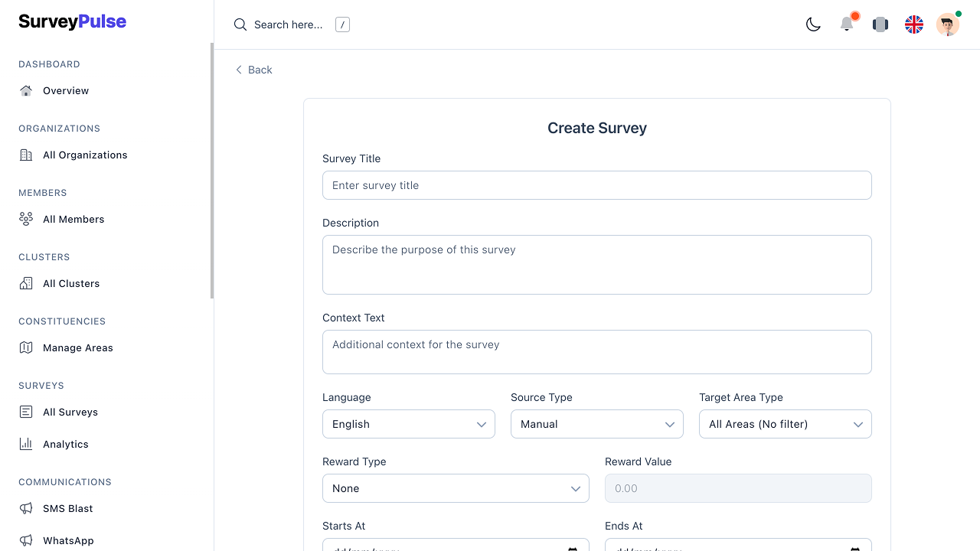Open All Clusters in sidebar
The width and height of the screenshot is (980, 551).
click(x=71, y=283)
